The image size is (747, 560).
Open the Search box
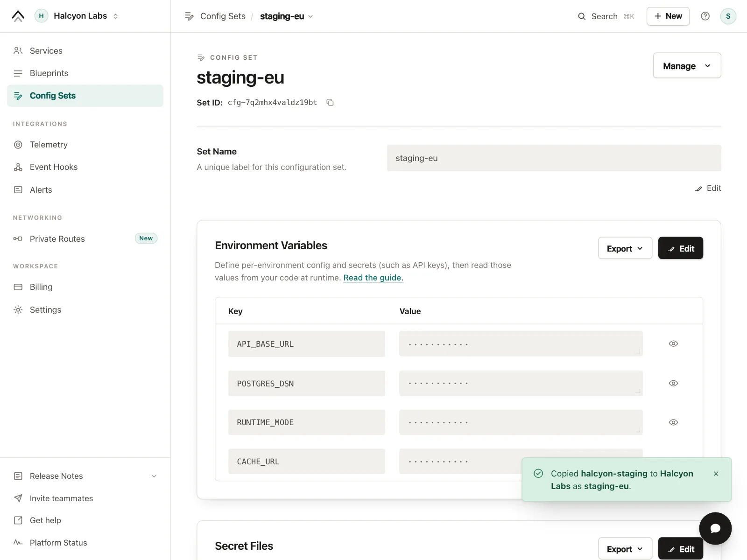tap(606, 16)
